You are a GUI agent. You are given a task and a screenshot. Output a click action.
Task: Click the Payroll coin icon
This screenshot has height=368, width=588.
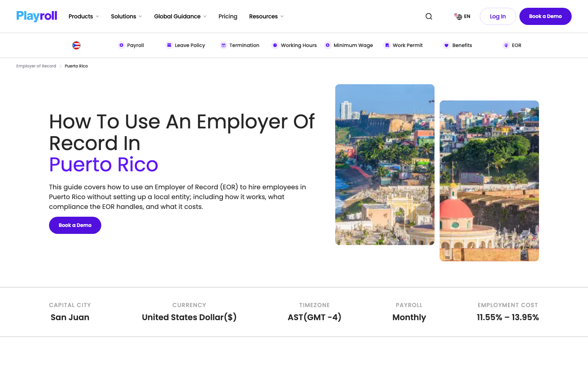(x=121, y=45)
